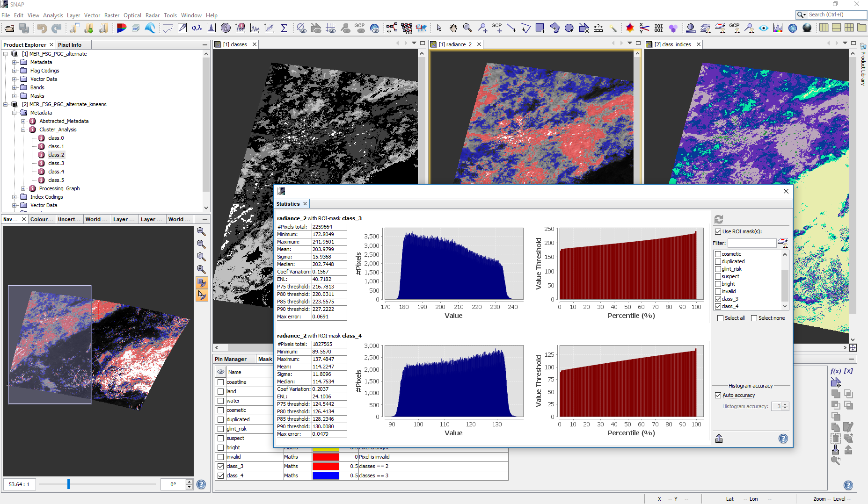This screenshot has width=868, height=504.
Task: Check the glint_risk mask in Statistics list
Action: pos(718,269)
